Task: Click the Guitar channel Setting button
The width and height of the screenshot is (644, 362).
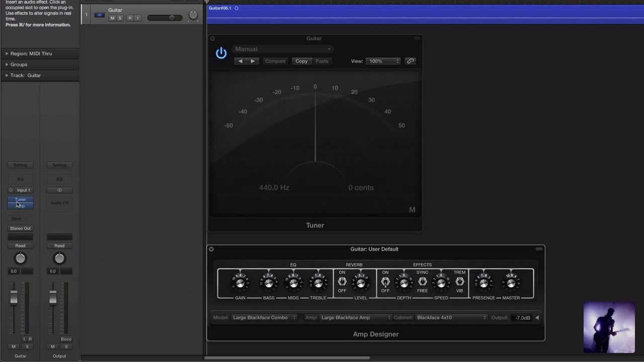Action: [x=20, y=165]
